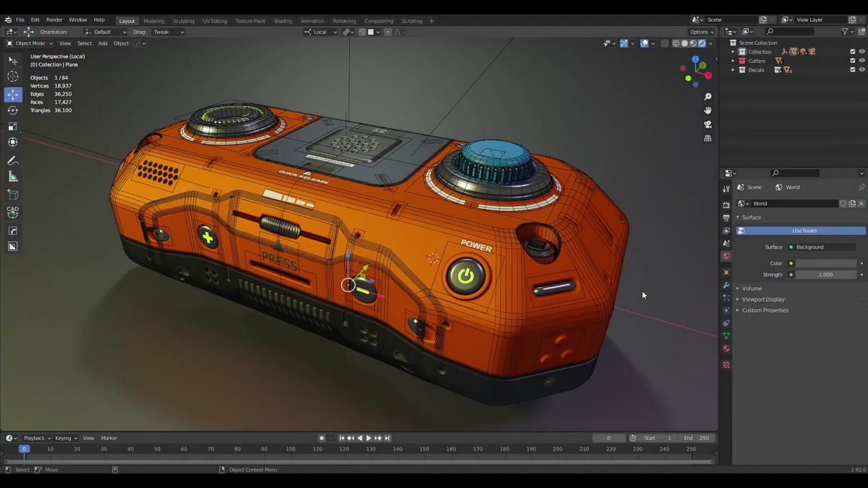Switch to the UV Editing workspace tab

[x=215, y=21]
